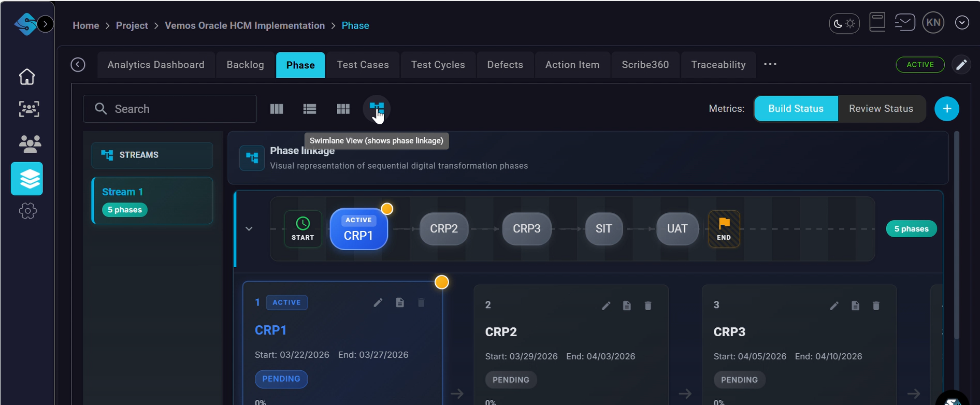Click the layers stack sidebar icon
This screenshot has width=980, height=405.
[x=27, y=179]
